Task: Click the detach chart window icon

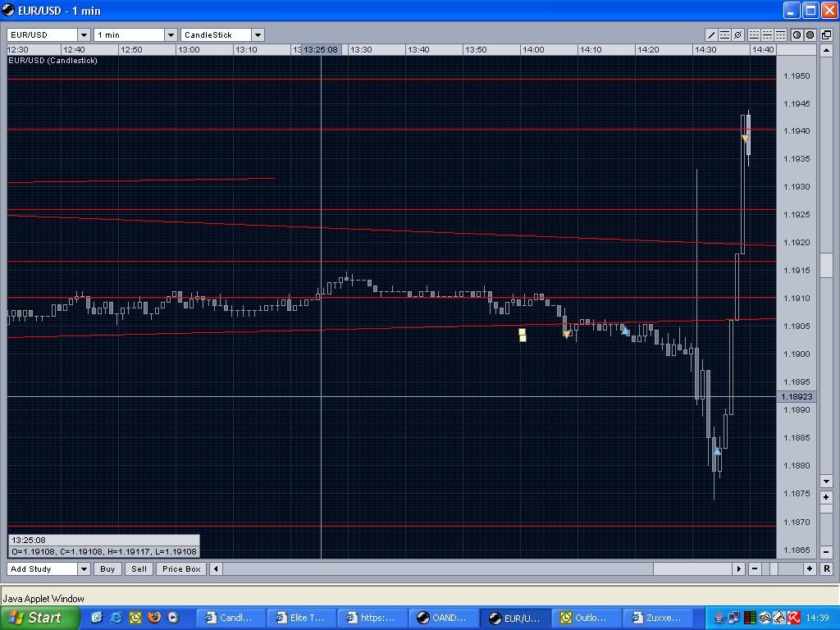Action: (x=826, y=35)
